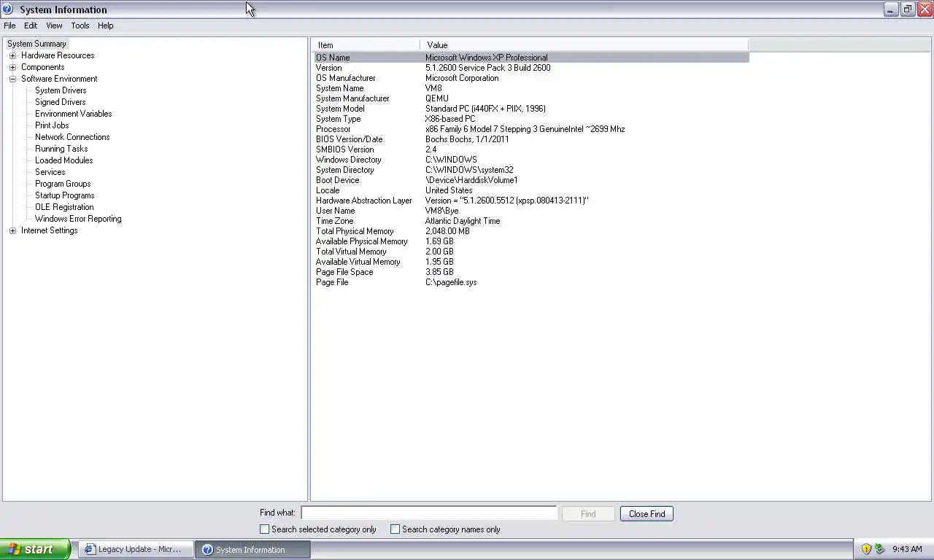Viewport: 934px width, 560px height.
Task: Select OLE Registration tree item
Action: coord(64,207)
